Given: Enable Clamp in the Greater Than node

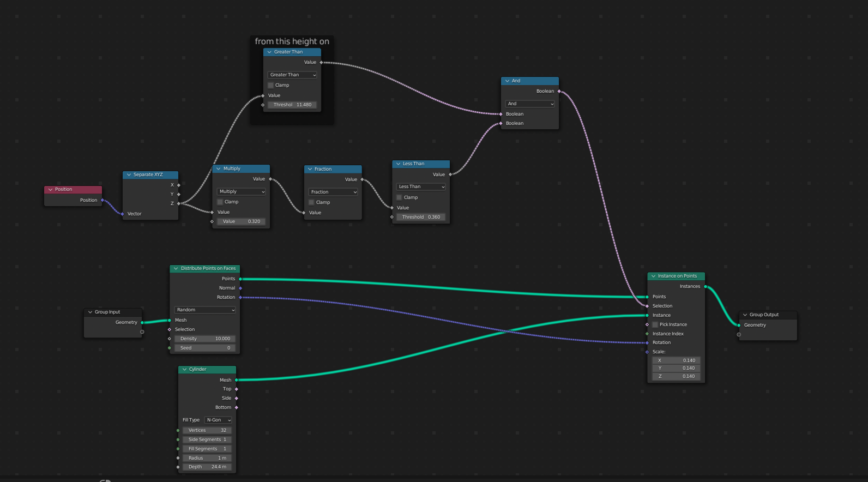Looking at the screenshot, I should (271, 86).
